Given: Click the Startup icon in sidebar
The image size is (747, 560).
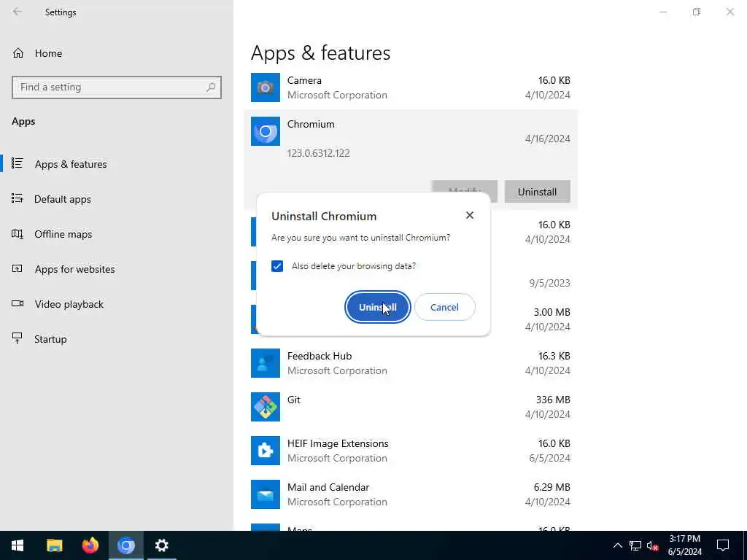Looking at the screenshot, I should (18, 338).
